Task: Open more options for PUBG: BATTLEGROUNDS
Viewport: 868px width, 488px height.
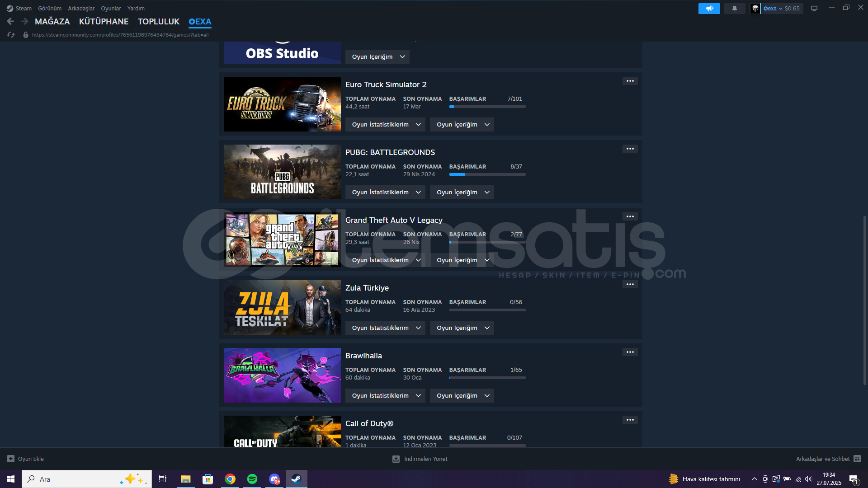Action: click(630, 149)
